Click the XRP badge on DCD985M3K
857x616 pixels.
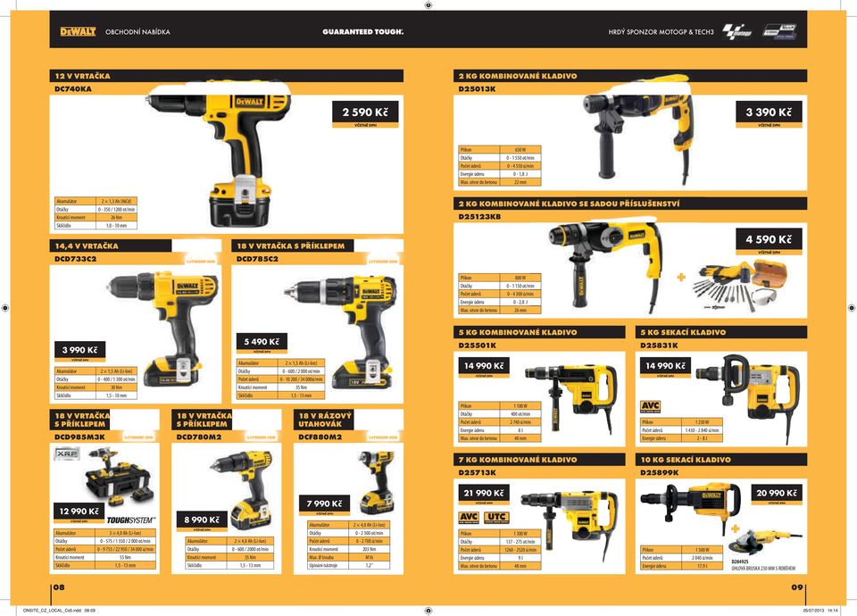(67, 454)
